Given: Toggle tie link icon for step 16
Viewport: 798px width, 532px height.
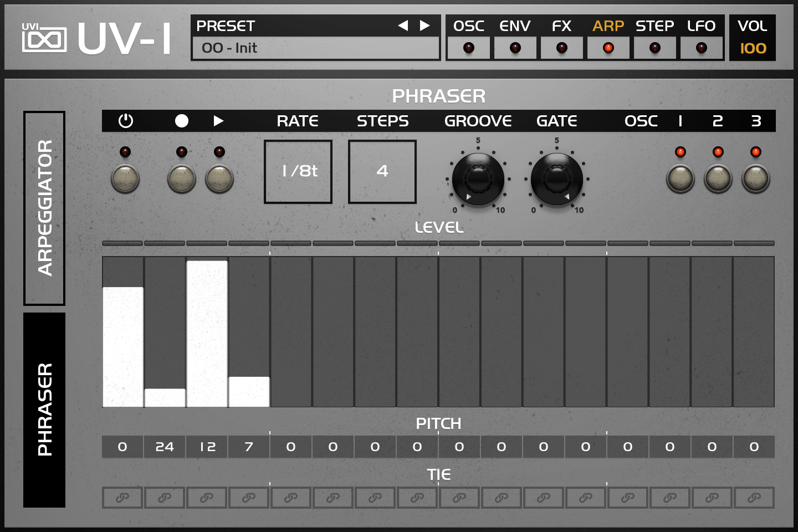Looking at the screenshot, I should tap(755, 498).
